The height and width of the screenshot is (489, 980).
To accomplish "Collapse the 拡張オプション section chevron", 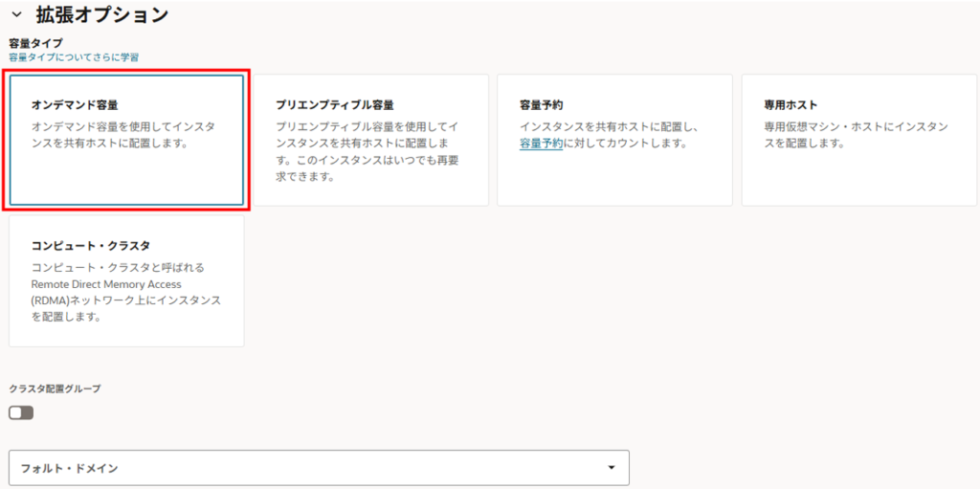I will click(x=16, y=14).
